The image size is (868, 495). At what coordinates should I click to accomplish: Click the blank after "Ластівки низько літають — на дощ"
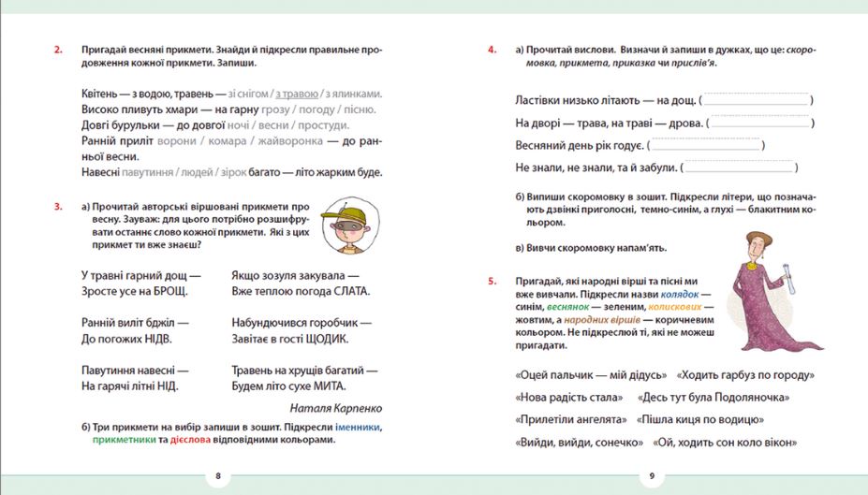(x=755, y=99)
